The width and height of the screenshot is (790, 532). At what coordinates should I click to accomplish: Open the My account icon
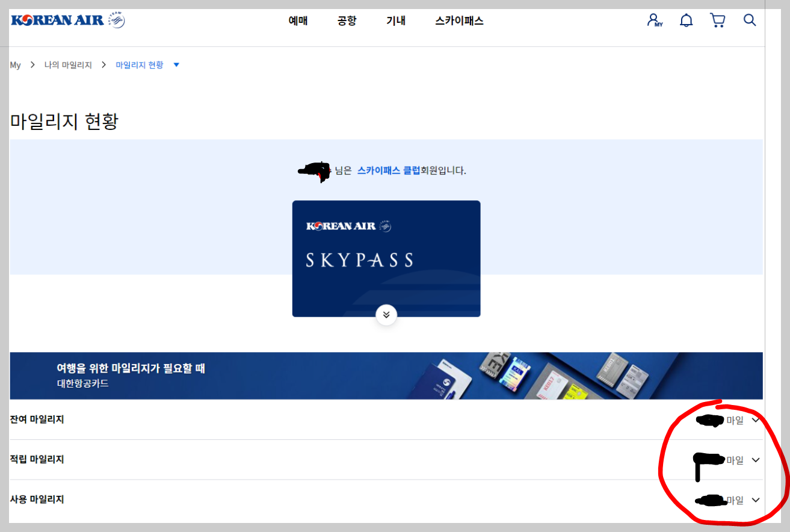(654, 20)
